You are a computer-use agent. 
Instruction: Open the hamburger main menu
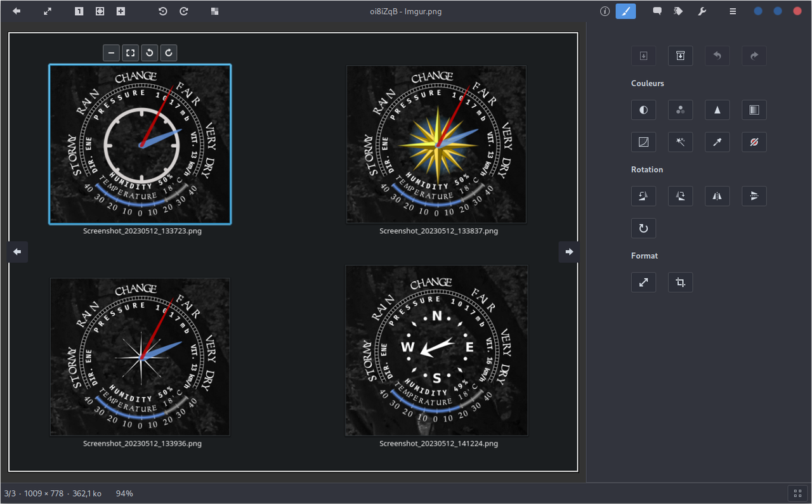[733, 11]
